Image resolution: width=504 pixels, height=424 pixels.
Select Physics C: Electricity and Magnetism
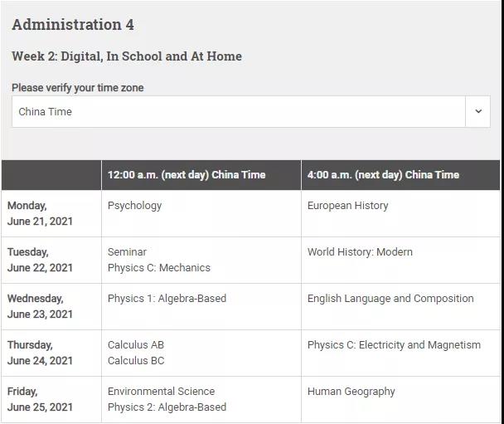pos(394,345)
